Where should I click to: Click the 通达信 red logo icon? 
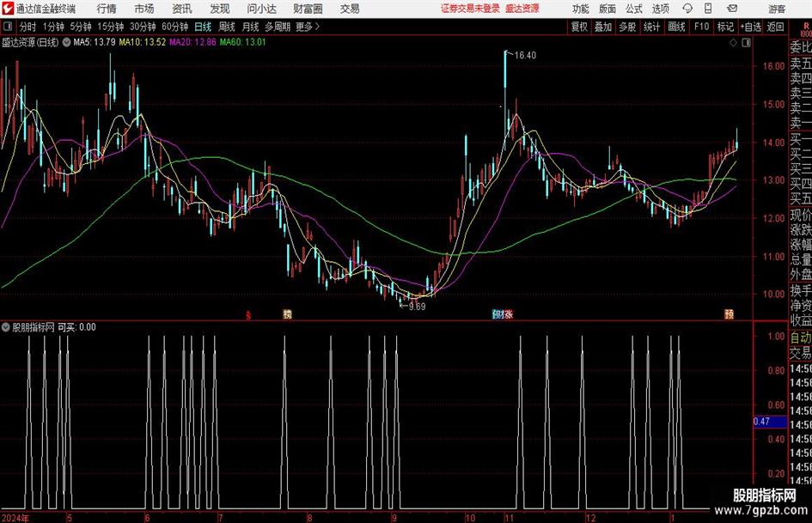click(x=7, y=9)
